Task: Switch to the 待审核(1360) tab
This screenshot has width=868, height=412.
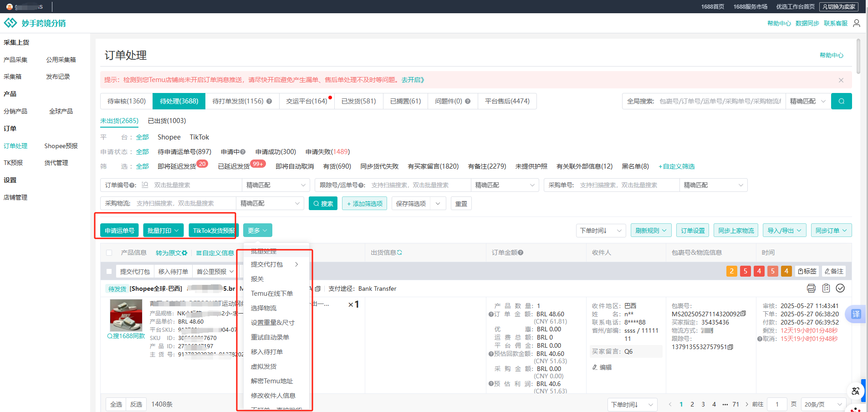Action: [127, 101]
